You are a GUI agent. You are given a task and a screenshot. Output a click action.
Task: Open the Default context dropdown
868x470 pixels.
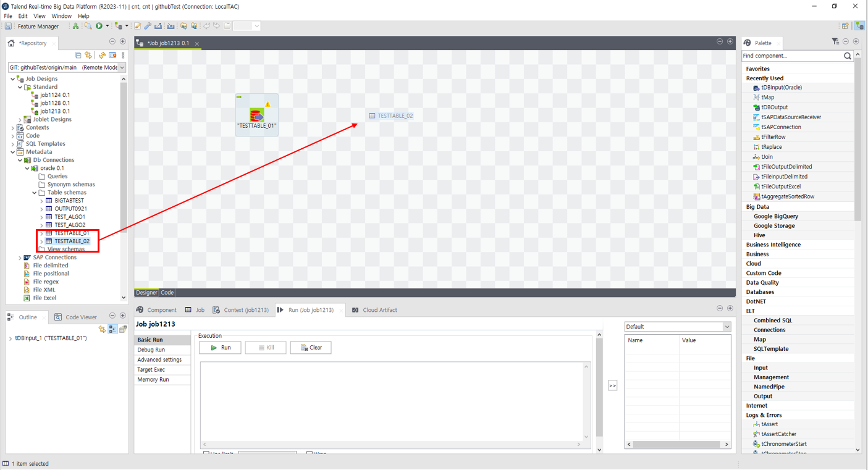(x=727, y=327)
